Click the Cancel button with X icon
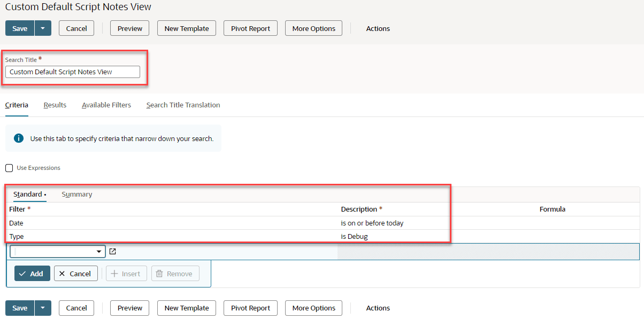The width and height of the screenshot is (644, 319). (76, 274)
